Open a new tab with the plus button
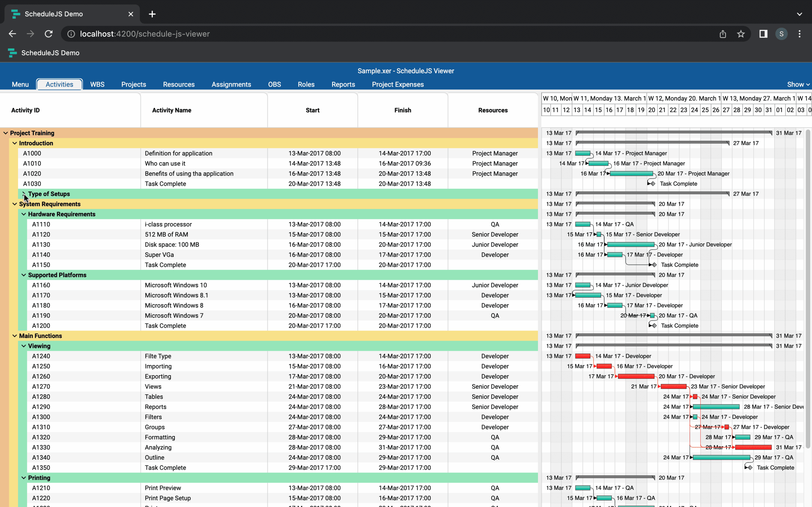 coord(152,14)
